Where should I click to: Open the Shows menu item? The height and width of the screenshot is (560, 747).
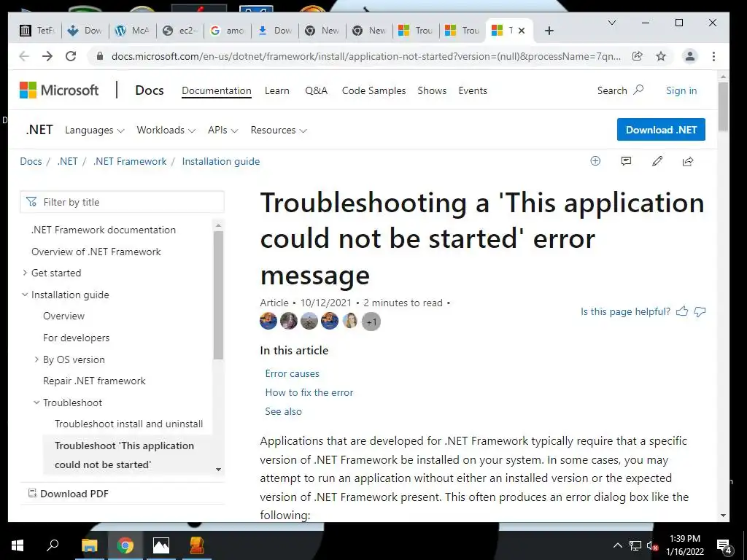(432, 90)
